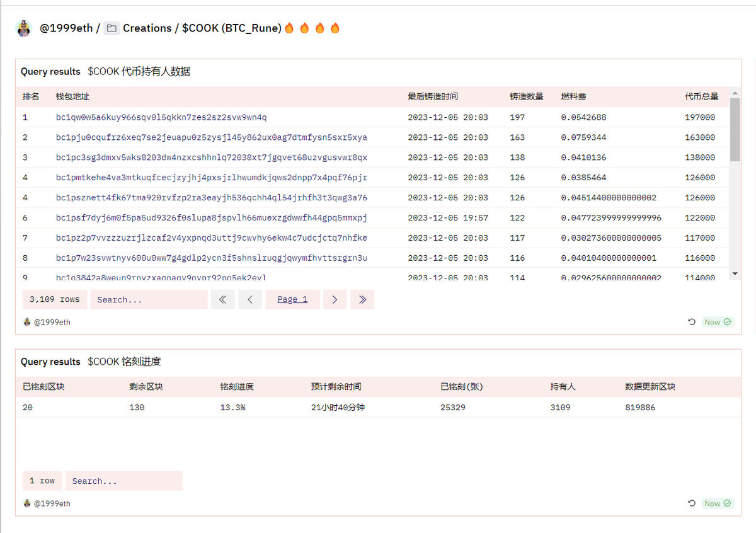Click the 25329 inscribed count value
The width and height of the screenshot is (756, 533).
(453, 408)
